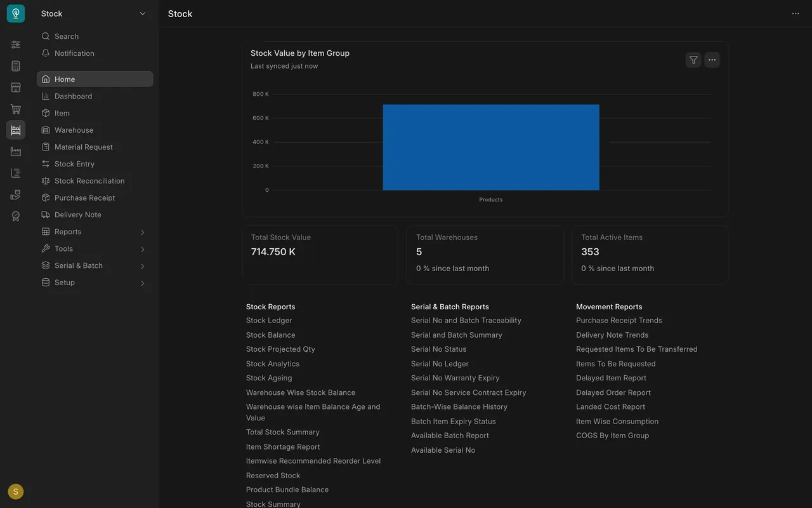
Task: Expand the Setup sidebar section
Action: [x=95, y=283]
